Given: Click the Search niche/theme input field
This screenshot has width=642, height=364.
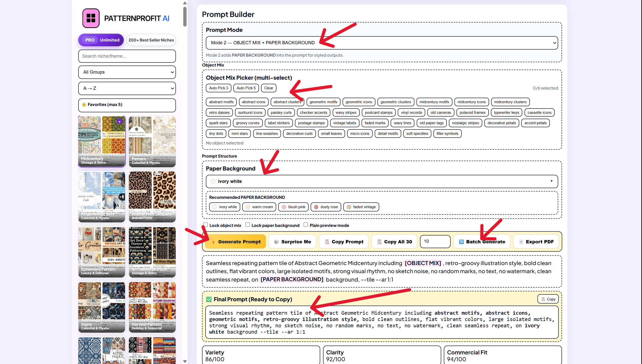Looking at the screenshot, I should click(x=127, y=56).
